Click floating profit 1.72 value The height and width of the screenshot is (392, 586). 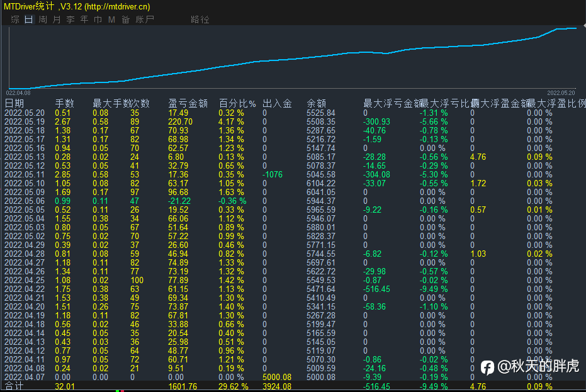tap(478, 184)
